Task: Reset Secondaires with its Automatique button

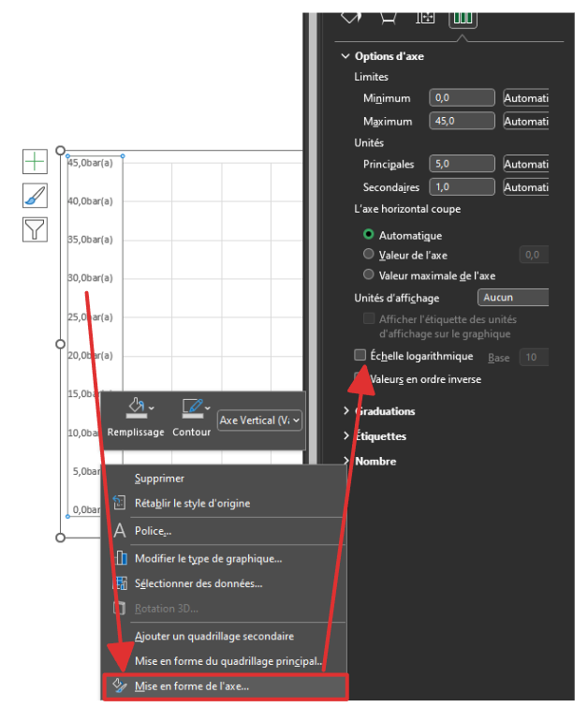Action: 526,187
